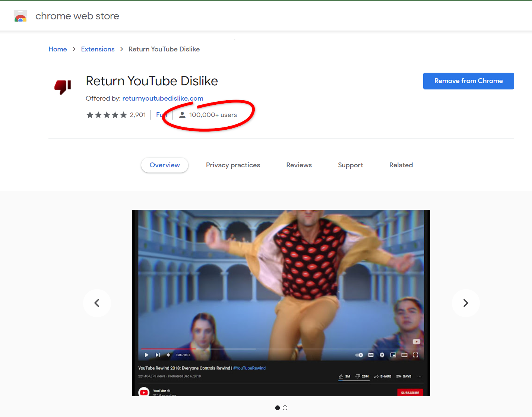Viewport: 532px width, 417px height.
Task: Open the returnyoutubedislike.com developer link
Action: (163, 98)
